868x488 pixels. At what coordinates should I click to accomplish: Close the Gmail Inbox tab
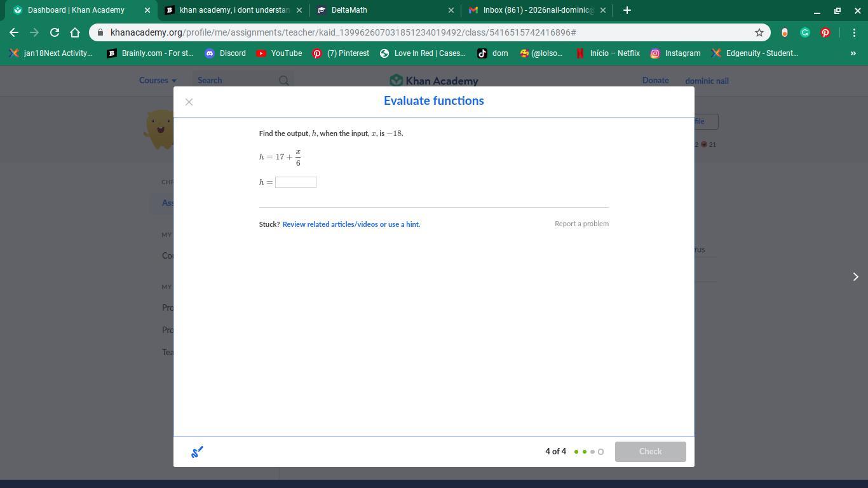pos(603,10)
